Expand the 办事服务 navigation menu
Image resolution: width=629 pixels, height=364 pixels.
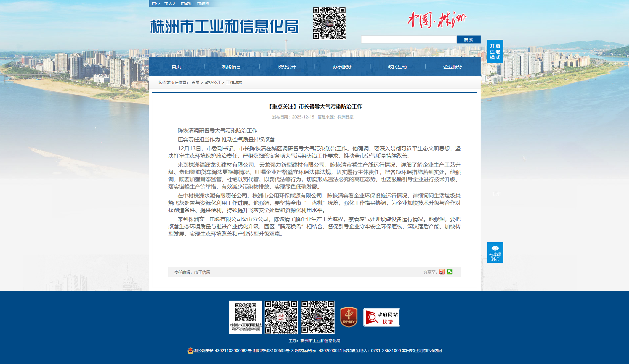(342, 67)
